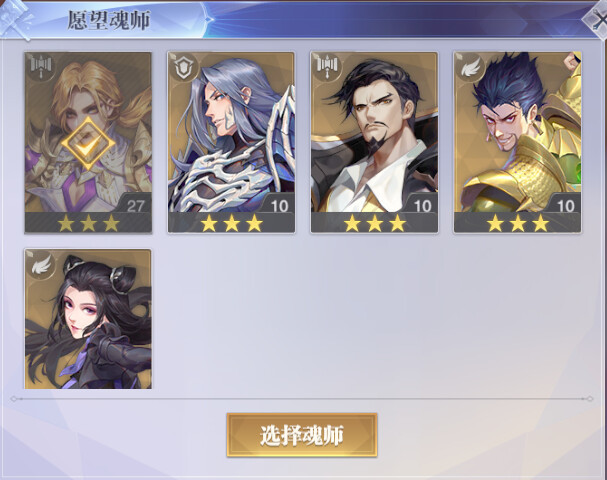Screen dimensions: 607x480
Task: Select the black-haired woman hero card
Action: coord(88,319)
